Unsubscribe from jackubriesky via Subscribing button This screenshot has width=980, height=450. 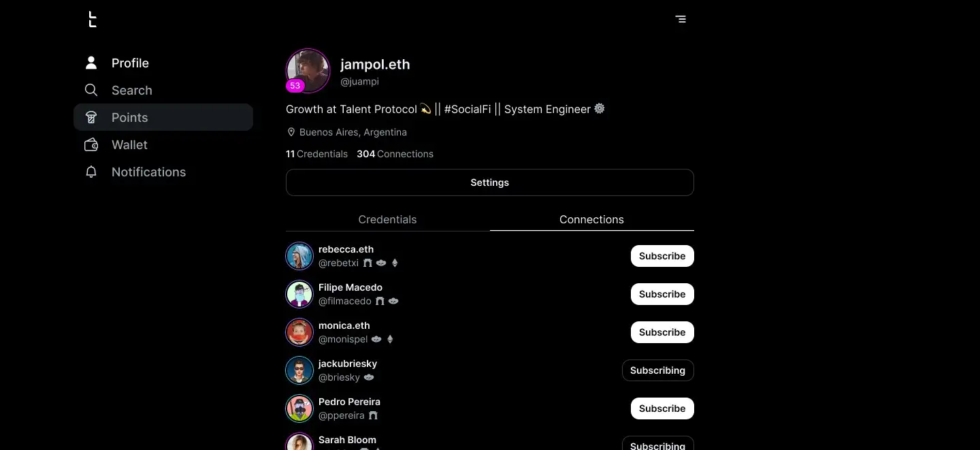[x=657, y=370]
